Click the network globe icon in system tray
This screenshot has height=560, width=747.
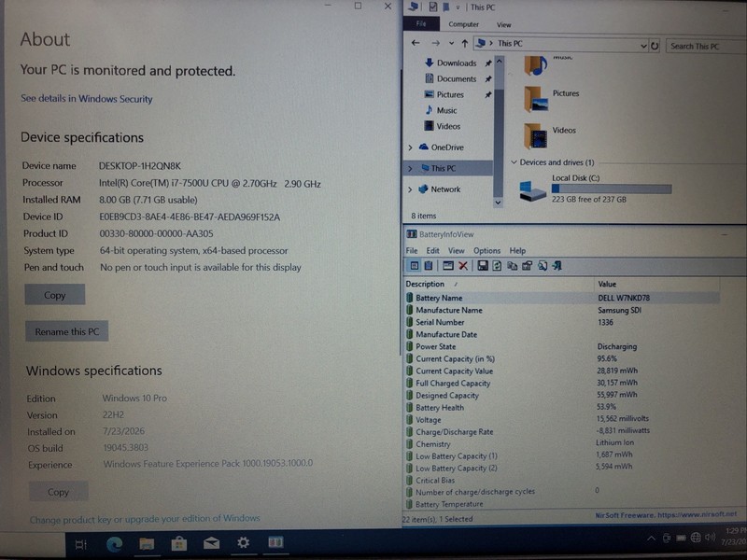point(696,538)
